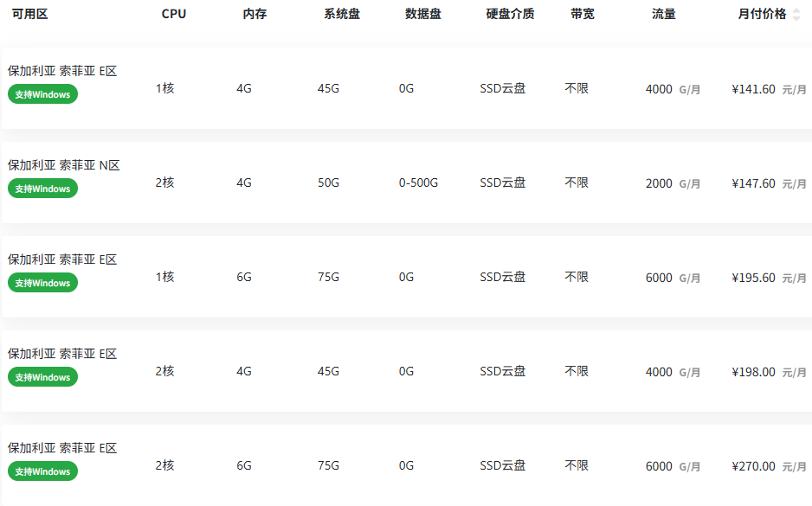Click the CPU column header
812x506 pixels.
pos(174,14)
